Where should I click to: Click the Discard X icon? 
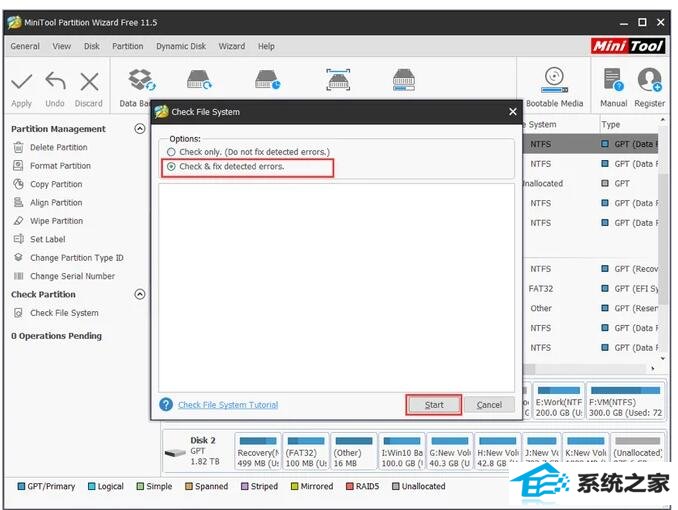89,81
